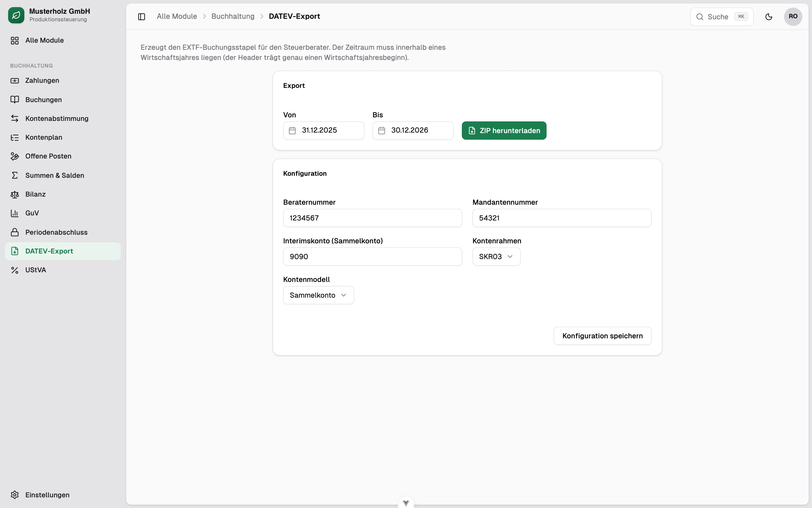
Task: Click the Export card heading
Action: (x=294, y=86)
